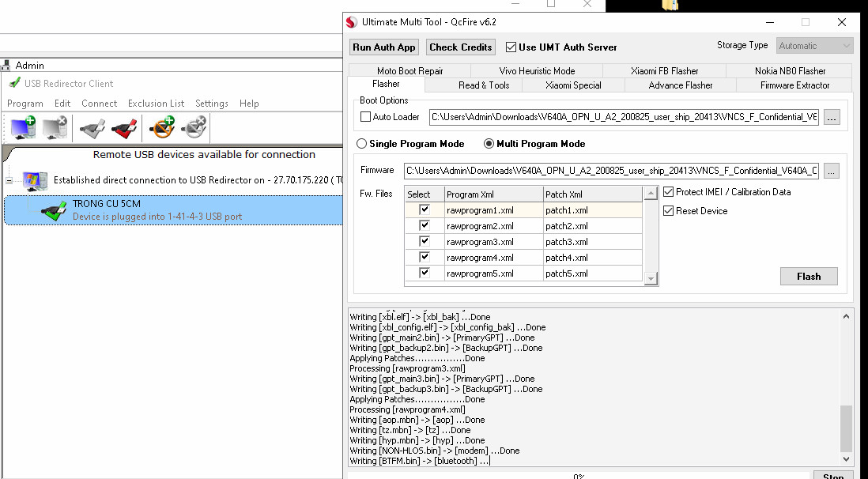Switch to the Xiaomi Special tab

click(573, 85)
